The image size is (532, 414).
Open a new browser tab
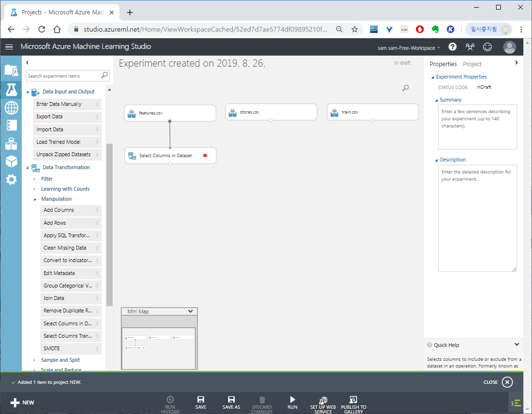point(129,12)
